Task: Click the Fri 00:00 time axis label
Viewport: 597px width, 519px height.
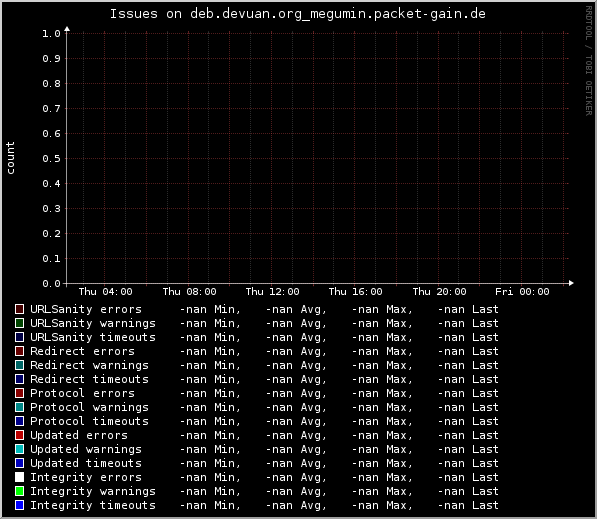Action: click(522, 292)
